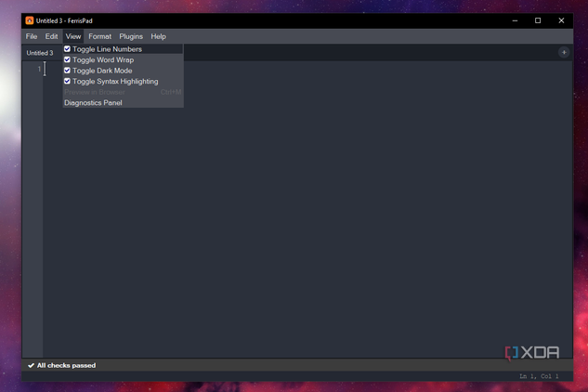
Task: Uncheck Toggle Line Numbers
Action: (x=123, y=49)
